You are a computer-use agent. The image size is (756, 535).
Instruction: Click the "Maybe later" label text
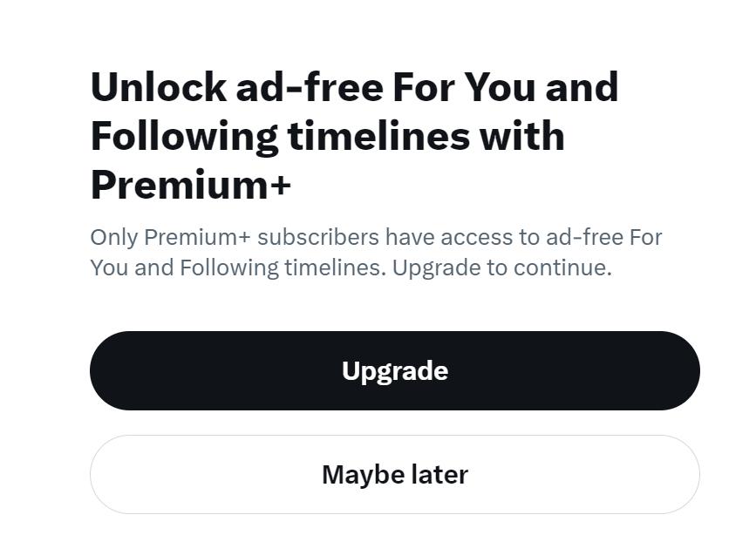(394, 475)
